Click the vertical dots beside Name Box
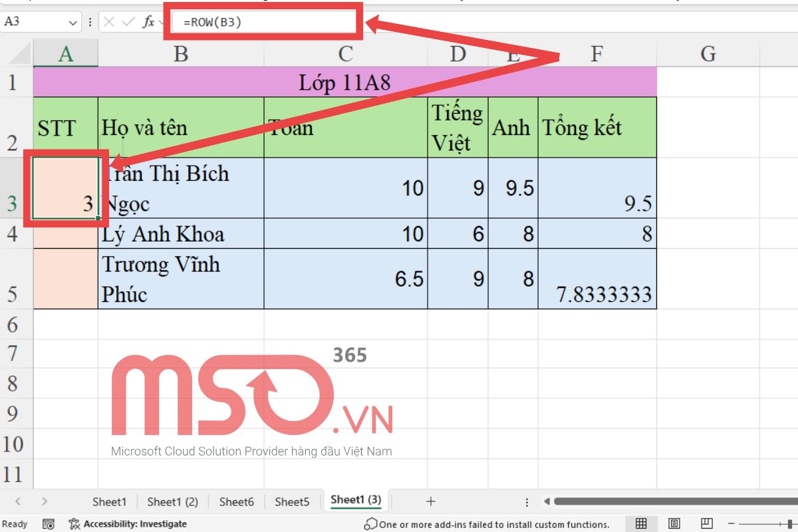The image size is (798, 532). (x=89, y=22)
